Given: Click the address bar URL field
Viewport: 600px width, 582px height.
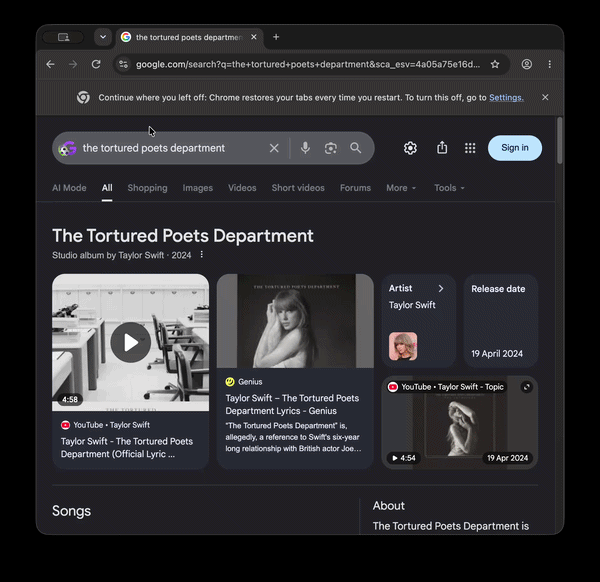Looking at the screenshot, I should [x=308, y=64].
